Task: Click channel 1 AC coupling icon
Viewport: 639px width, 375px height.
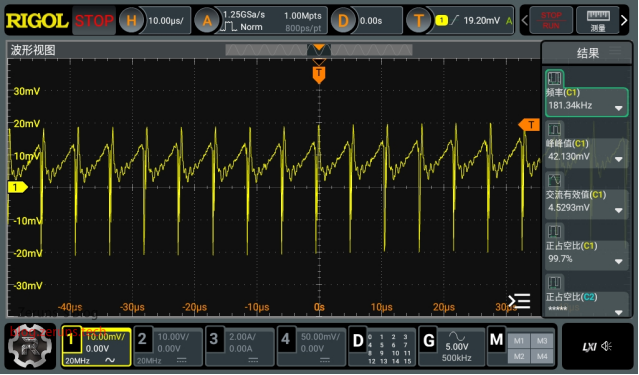Action: (x=110, y=360)
